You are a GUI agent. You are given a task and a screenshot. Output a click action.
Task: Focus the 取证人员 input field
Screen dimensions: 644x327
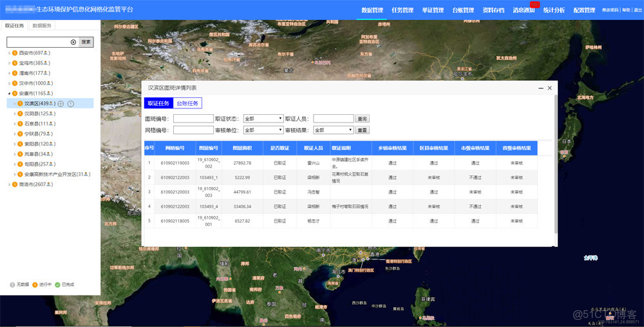click(334, 119)
